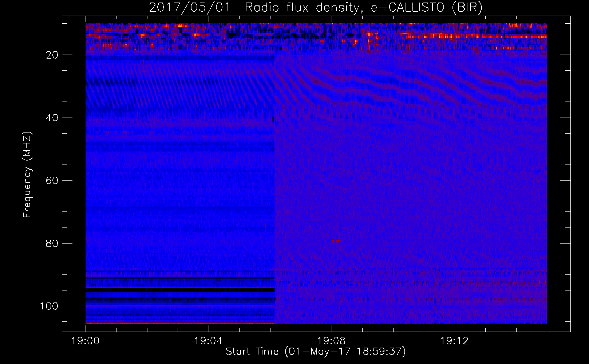Click the small red spot near 80 MHz
The width and height of the screenshot is (589, 364).
(336, 241)
